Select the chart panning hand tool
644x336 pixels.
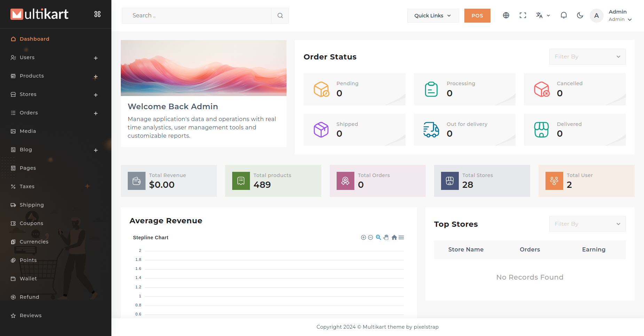pyautogui.click(x=386, y=238)
